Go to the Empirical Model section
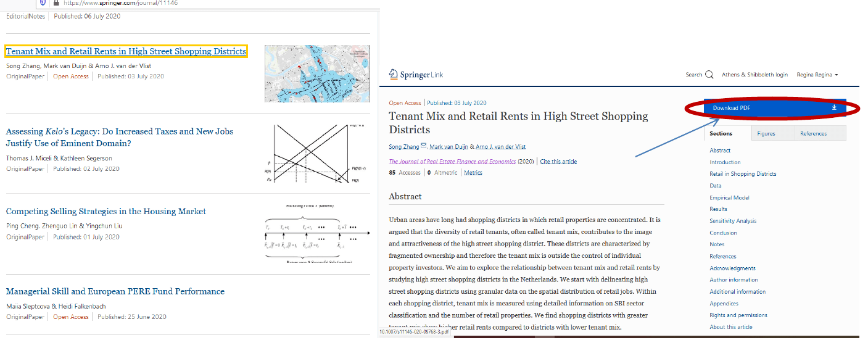The height and width of the screenshot is (340, 868). [729, 198]
